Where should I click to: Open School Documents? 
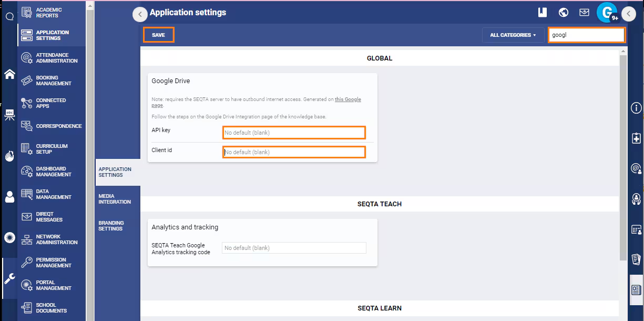(x=52, y=308)
